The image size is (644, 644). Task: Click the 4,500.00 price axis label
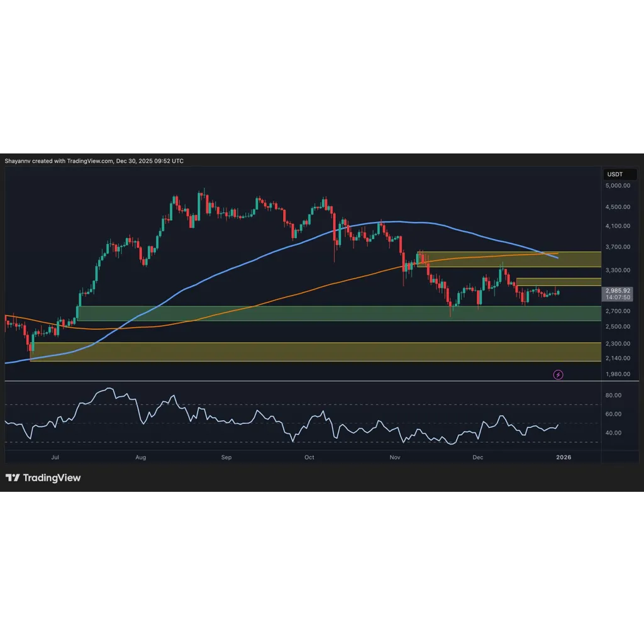click(x=618, y=207)
